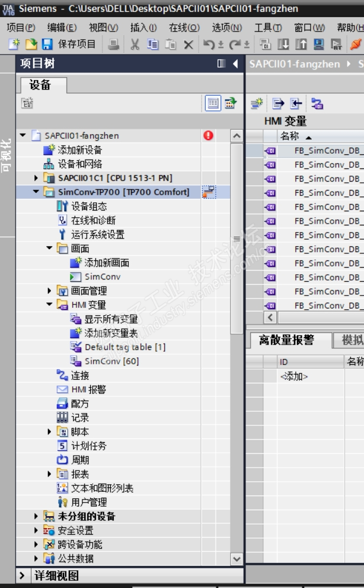Redo the last undone action
Viewport: 364px width, 588px height.
[235, 45]
